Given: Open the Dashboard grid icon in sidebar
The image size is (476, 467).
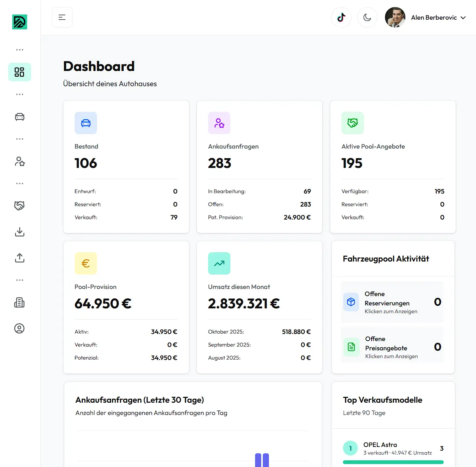Looking at the screenshot, I should tap(19, 72).
